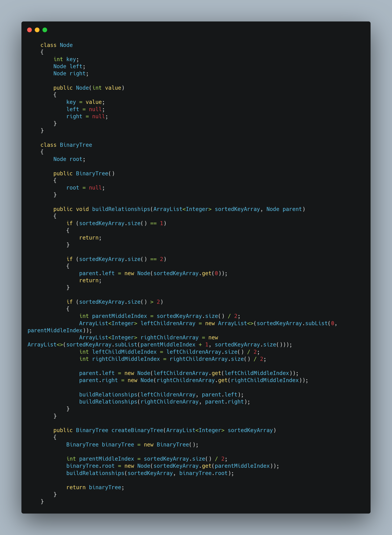Click the buildRelationships method name in signature
This screenshot has width=392, height=535.
pos(121,209)
